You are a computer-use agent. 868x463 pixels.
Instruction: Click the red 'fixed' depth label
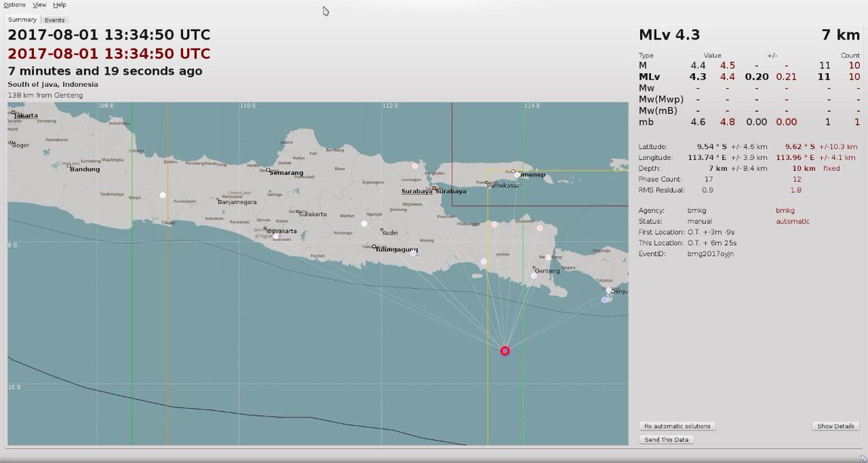[831, 168]
